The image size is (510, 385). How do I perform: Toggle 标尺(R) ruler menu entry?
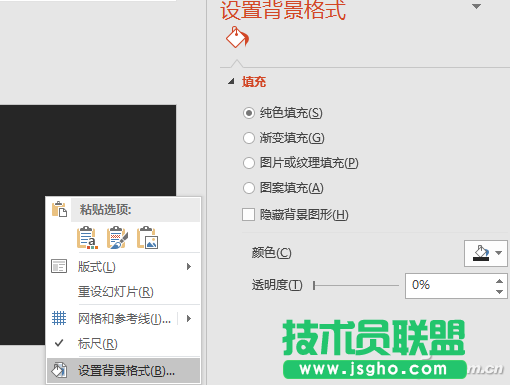124,343
